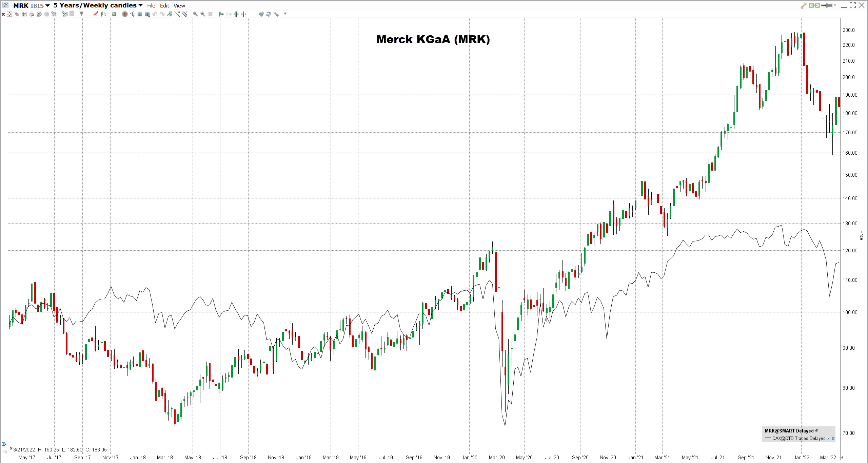The image size is (868, 463).
Task: Enter fullscreen with the bracket icon
Action: 853,5
